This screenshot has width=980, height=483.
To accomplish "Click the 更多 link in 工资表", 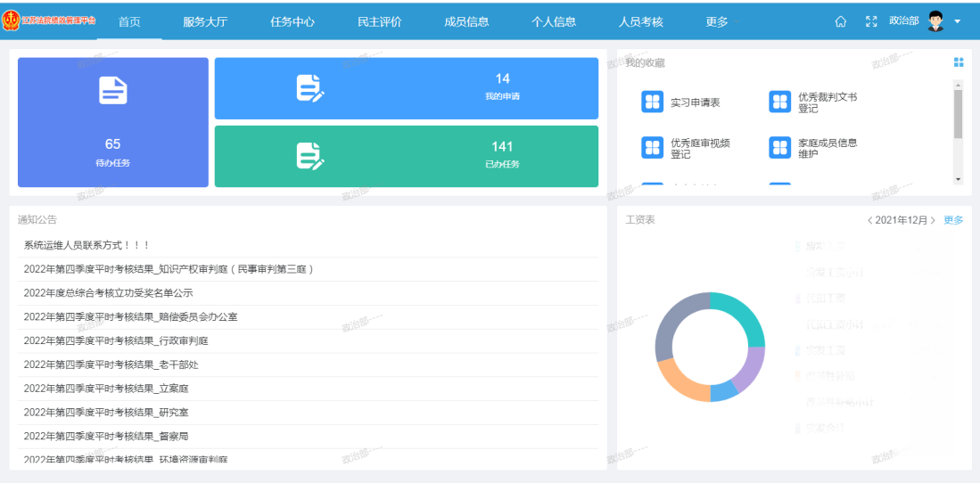I will tap(953, 220).
